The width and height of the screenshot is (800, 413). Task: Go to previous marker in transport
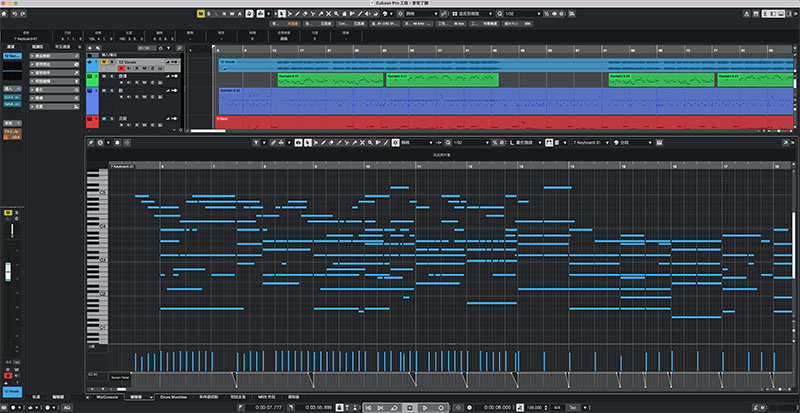[x=369, y=407]
